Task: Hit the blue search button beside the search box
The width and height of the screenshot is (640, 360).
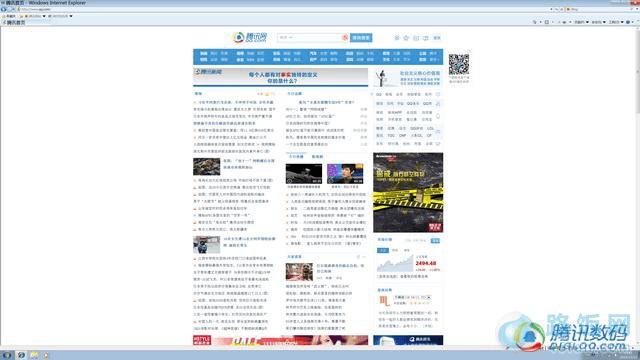Action: [x=361, y=38]
